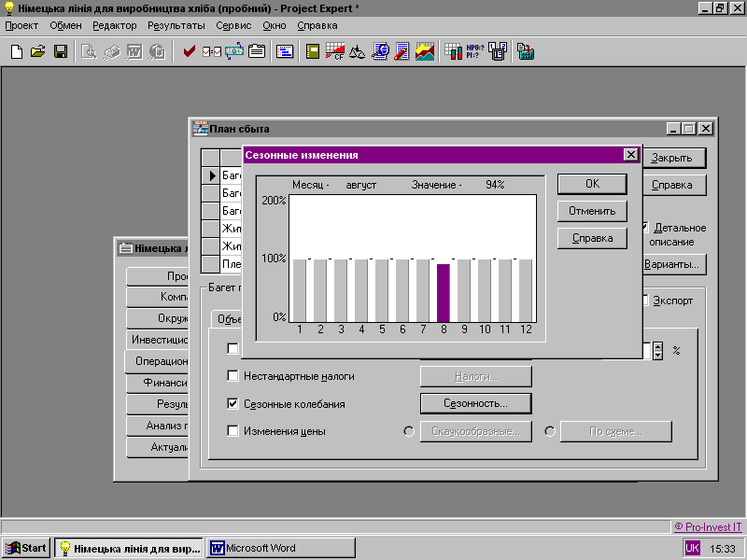Open the Результаты menu
This screenshot has width=747, height=560.
[176, 26]
